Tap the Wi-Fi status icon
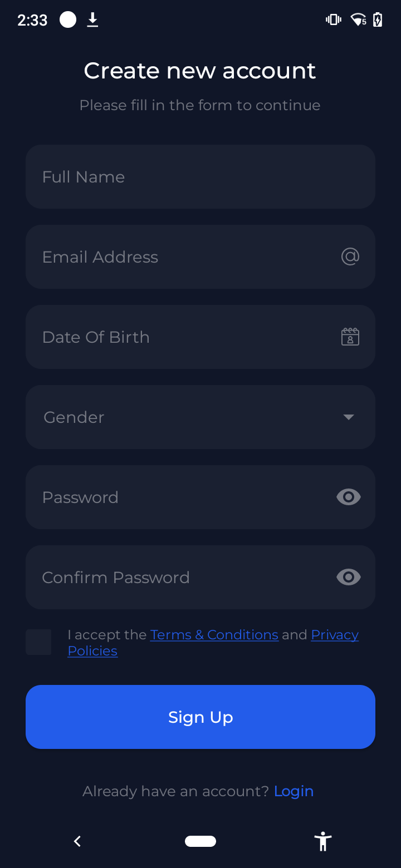 click(x=358, y=20)
